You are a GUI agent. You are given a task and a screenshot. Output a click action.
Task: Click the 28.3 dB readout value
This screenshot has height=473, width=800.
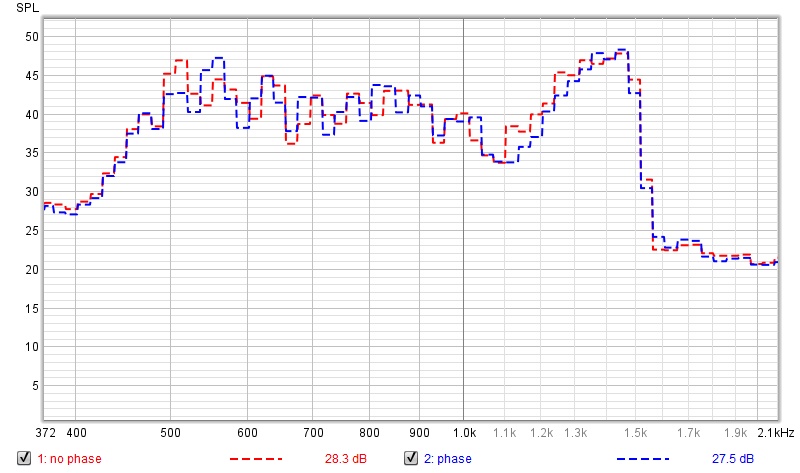pyautogui.click(x=345, y=459)
